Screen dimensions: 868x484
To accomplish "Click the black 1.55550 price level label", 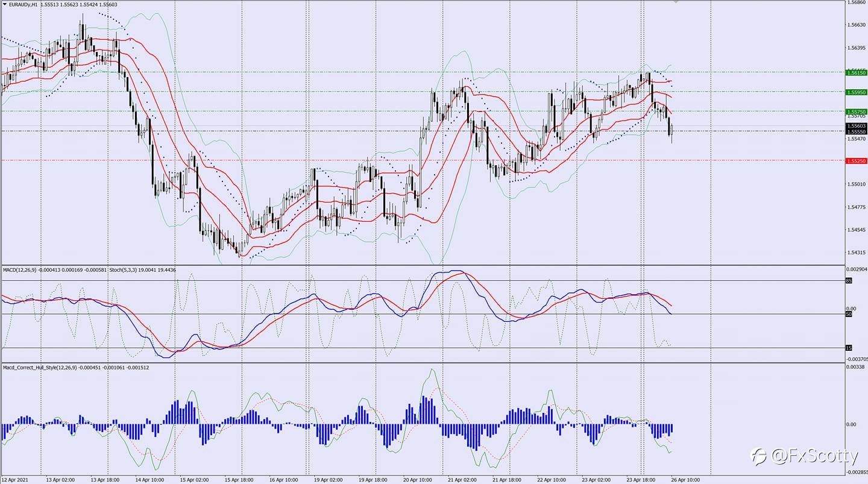I will point(856,131).
